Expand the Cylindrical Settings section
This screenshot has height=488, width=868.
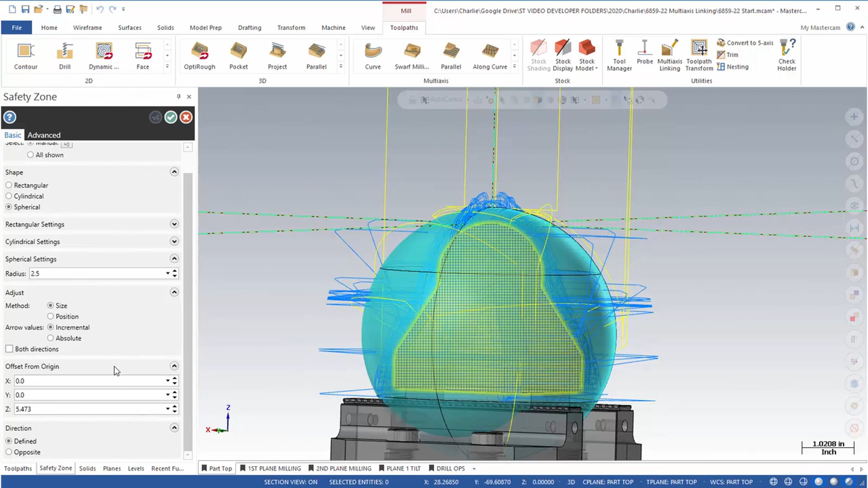coord(174,241)
